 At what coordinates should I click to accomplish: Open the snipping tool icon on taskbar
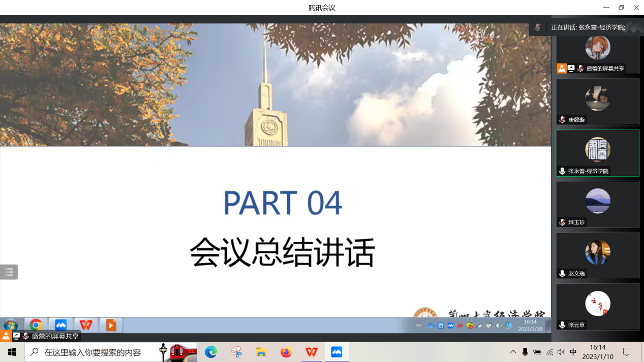[236, 352]
